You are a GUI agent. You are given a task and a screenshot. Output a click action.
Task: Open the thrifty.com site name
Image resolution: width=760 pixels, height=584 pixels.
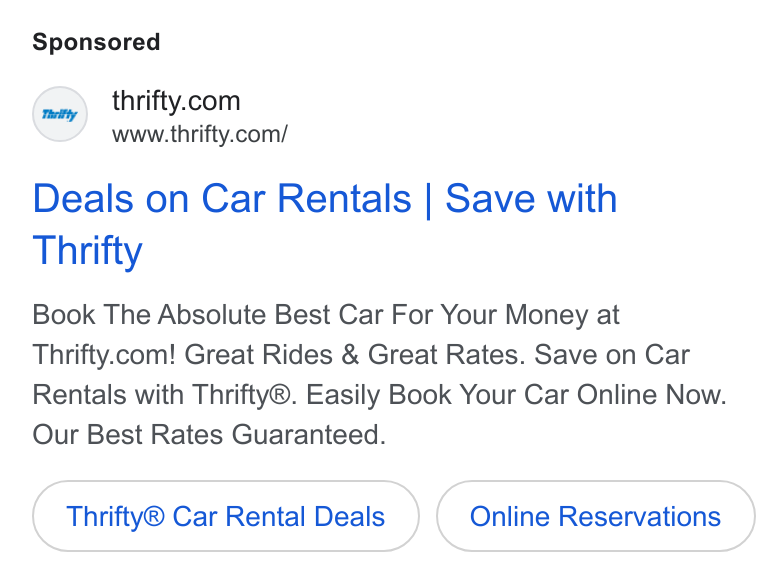pyautogui.click(x=176, y=101)
